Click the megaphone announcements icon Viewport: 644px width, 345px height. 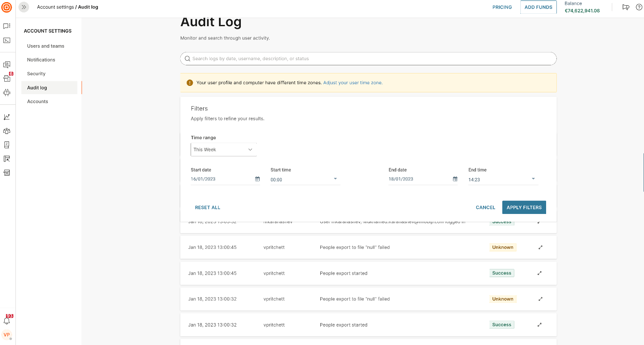[626, 7]
